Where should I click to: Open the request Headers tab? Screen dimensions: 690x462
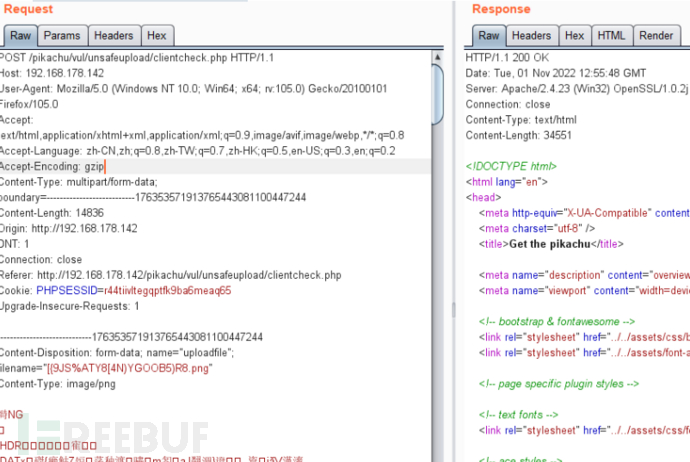[x=113, y=36]
